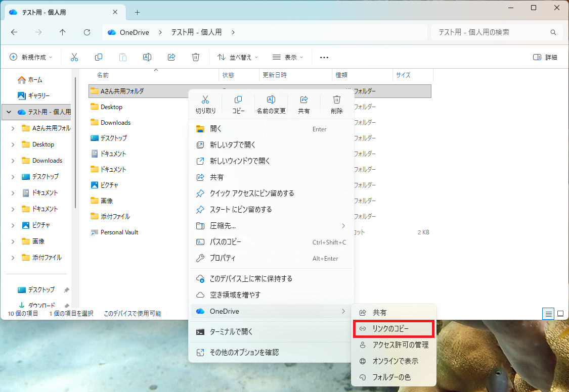Click フォルダーの色 in OneDrive submenu
Viewport: 569px width, 392px height.
[391, 377]
